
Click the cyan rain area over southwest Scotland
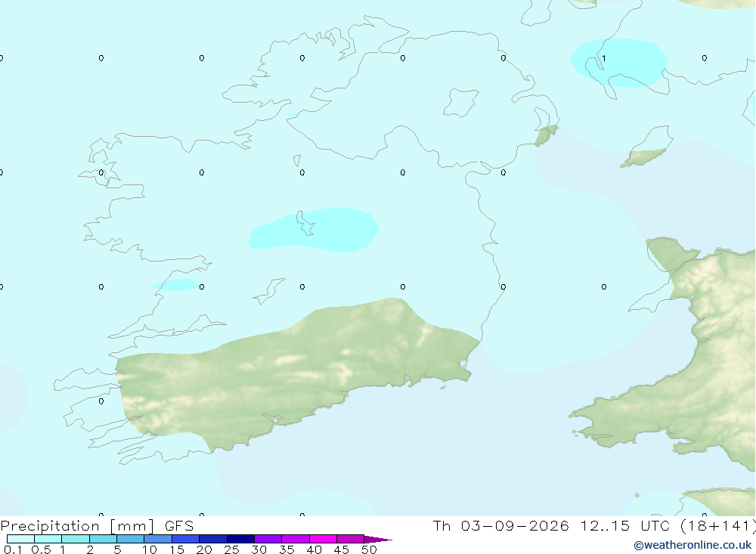coord(620,63)
